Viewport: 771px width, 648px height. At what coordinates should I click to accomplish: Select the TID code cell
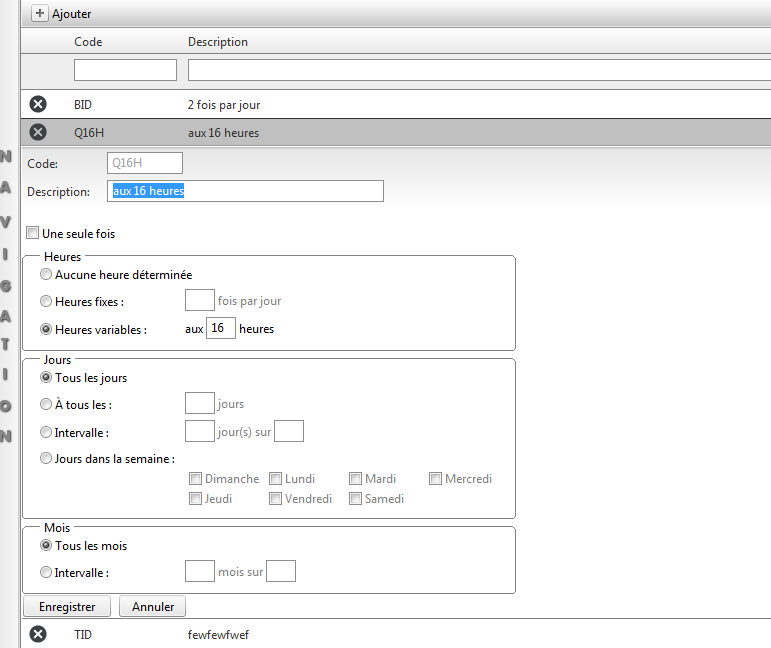point(83,635)
